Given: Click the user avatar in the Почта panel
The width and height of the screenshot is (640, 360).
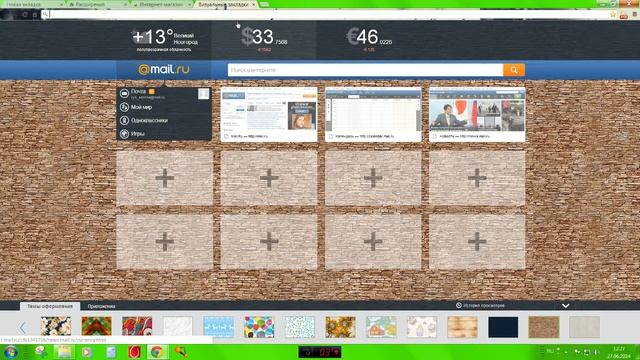Looking at the screenshot, I should pos(204,93).
